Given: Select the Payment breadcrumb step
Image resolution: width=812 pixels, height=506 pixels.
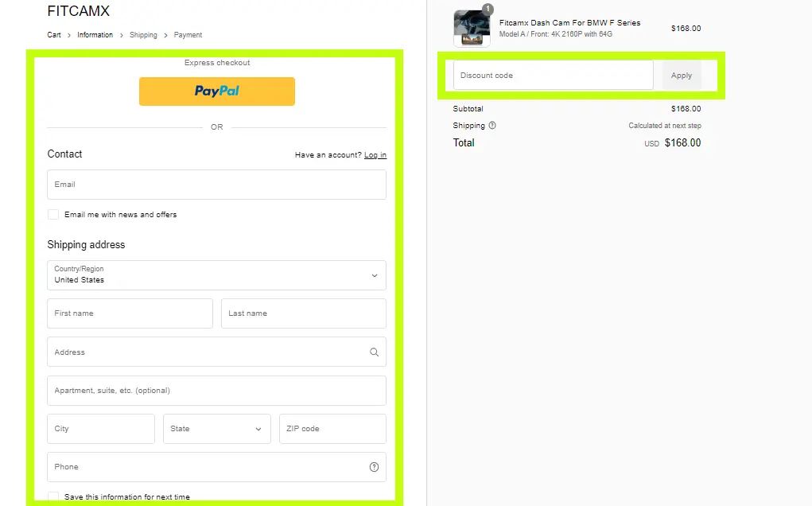Looking at the screenshot, I should 188,35.
